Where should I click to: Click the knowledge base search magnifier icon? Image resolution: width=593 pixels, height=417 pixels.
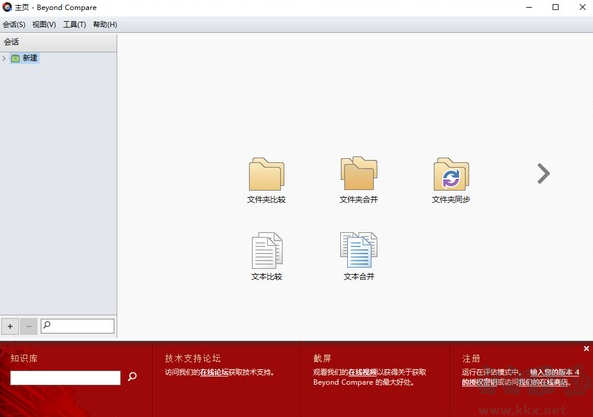click(x=132, y=377)
